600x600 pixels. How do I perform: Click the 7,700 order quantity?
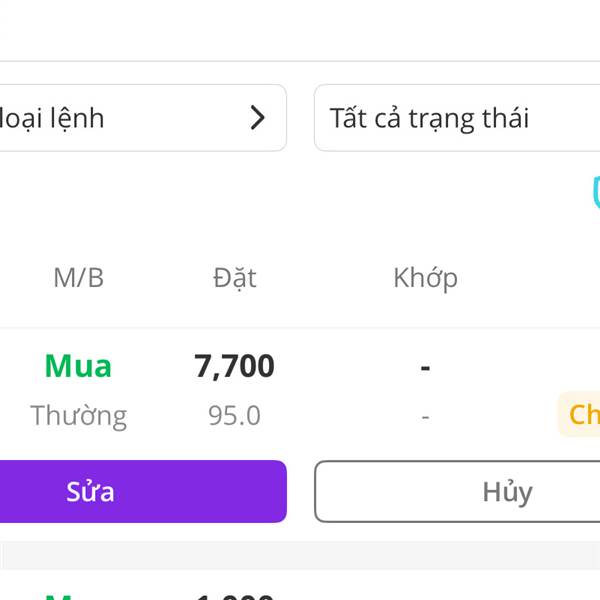[234, 367]
